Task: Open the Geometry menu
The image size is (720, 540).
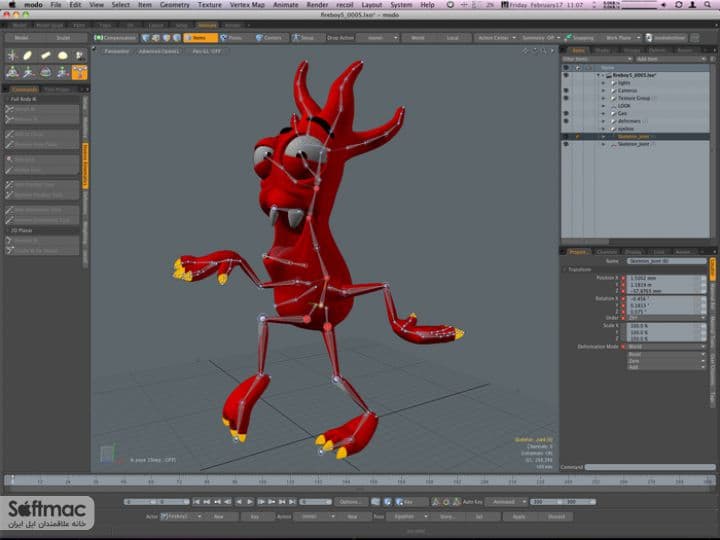Action: [174, 5]
